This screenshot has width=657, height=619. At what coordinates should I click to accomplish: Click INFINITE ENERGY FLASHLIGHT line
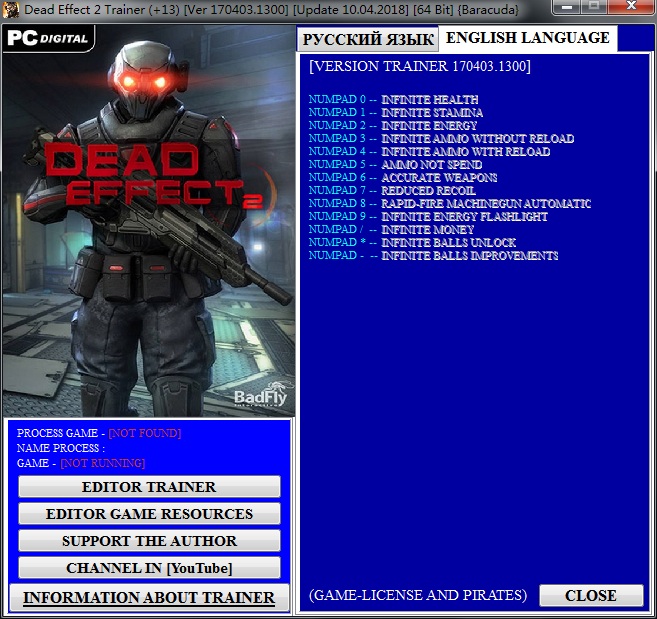coord(428,216)
